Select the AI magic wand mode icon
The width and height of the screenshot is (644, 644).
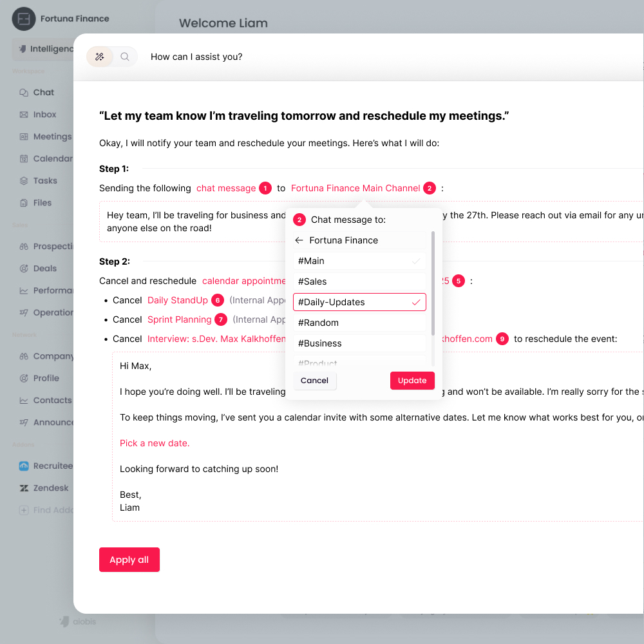point(100,57)
